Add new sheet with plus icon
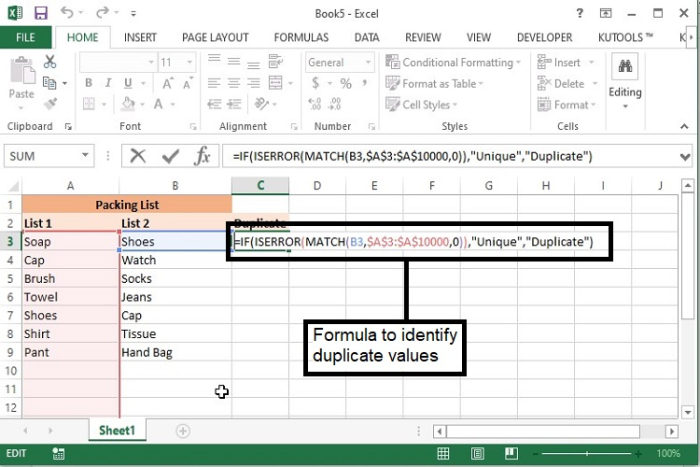 click(183, 431)
